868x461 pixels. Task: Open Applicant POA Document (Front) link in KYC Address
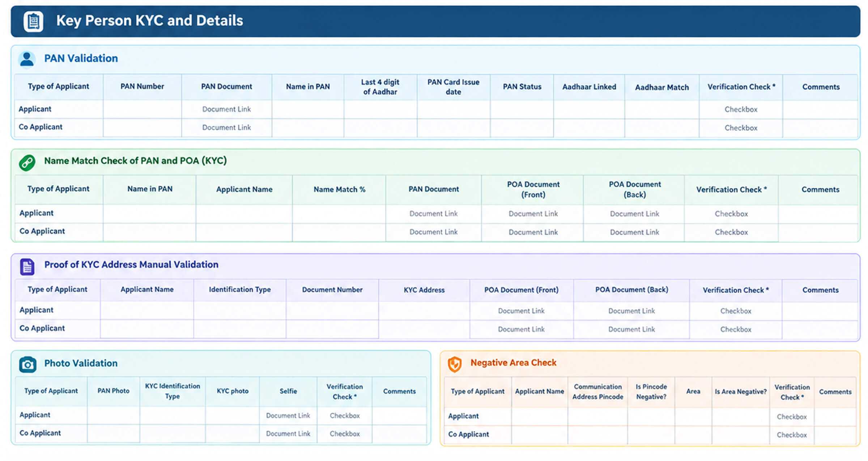[521, 311]
